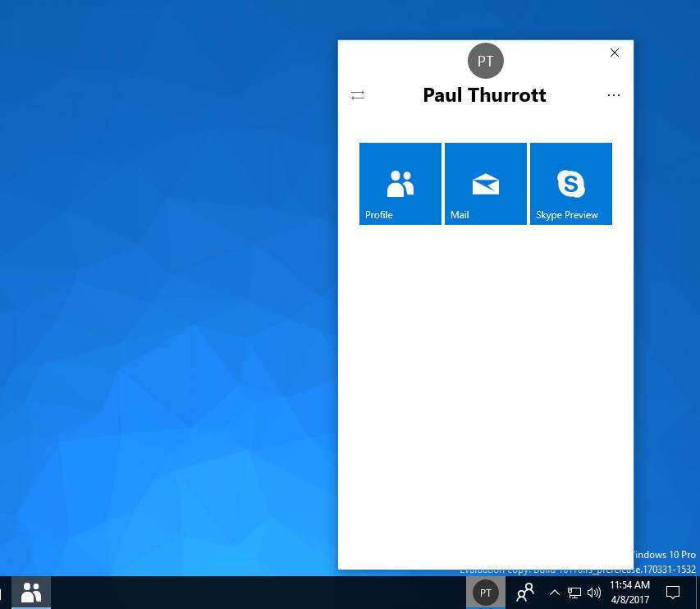Viewport: 700px width, 609px height.
Task: Click the Show desktop sliver at the taskbar's end
Action: tap(698, 593)
